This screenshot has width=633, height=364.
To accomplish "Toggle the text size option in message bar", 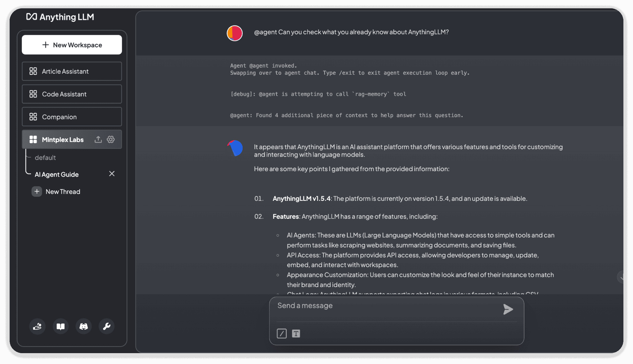I will [x=296, y=333].
